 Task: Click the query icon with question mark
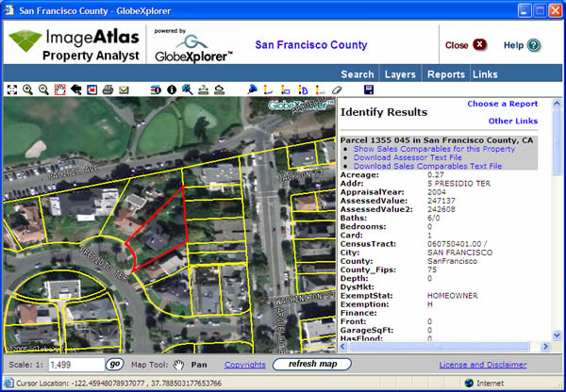click(x=203, y=90)
